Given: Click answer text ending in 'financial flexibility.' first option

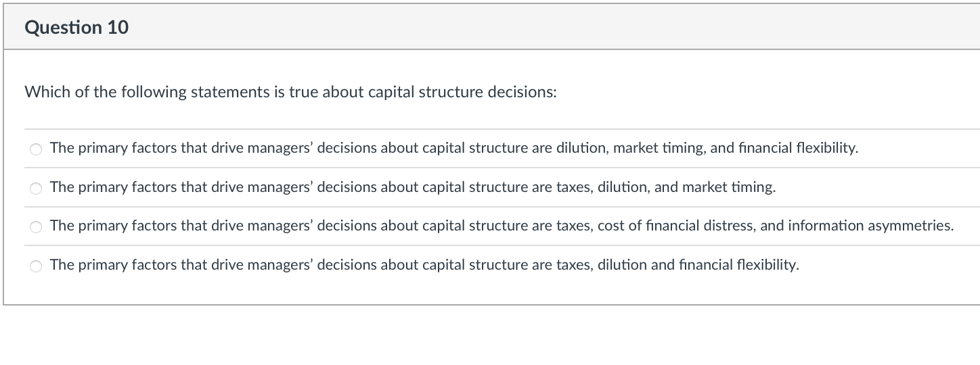Looking at the screenshot, I should click(453, 148).
